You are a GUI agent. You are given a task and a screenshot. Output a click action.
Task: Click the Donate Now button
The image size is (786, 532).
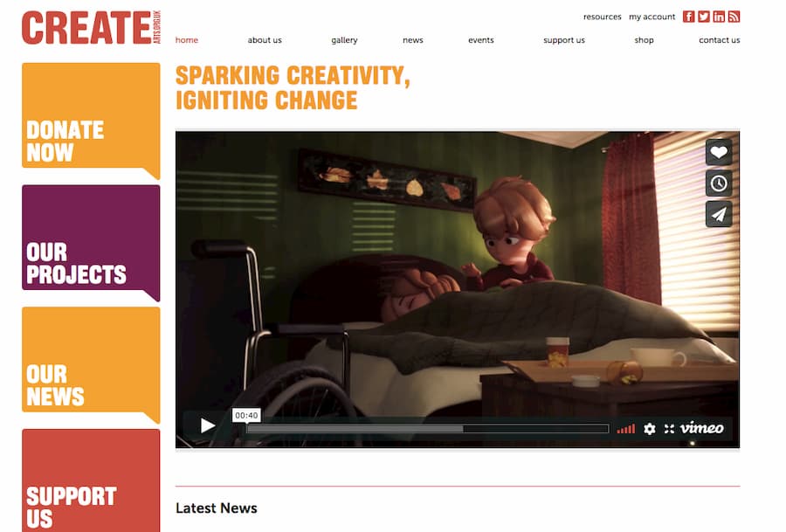pyautogui.click(x=91, y=121)
